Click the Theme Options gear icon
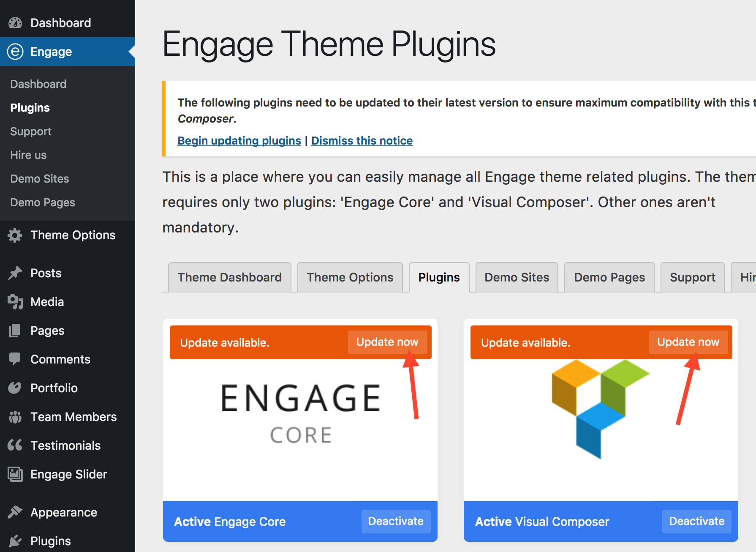Screen dimensions: 756x552 coord(15,235)
